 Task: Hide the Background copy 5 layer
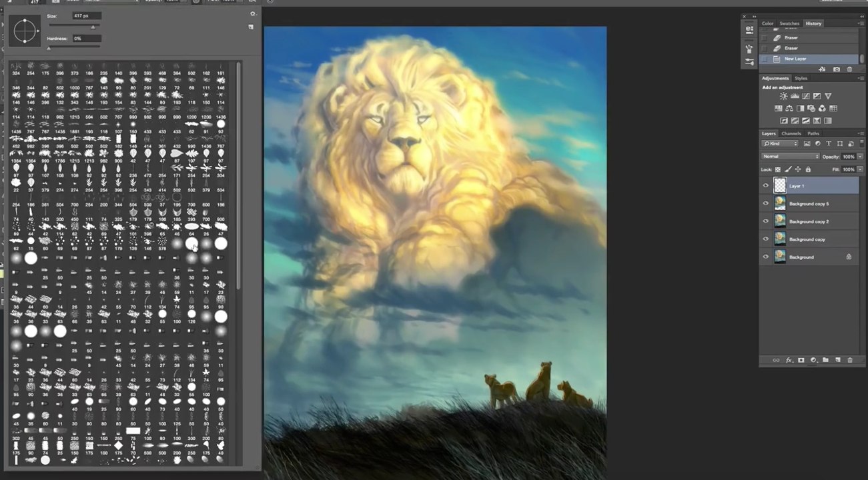(x=766, y=203)
